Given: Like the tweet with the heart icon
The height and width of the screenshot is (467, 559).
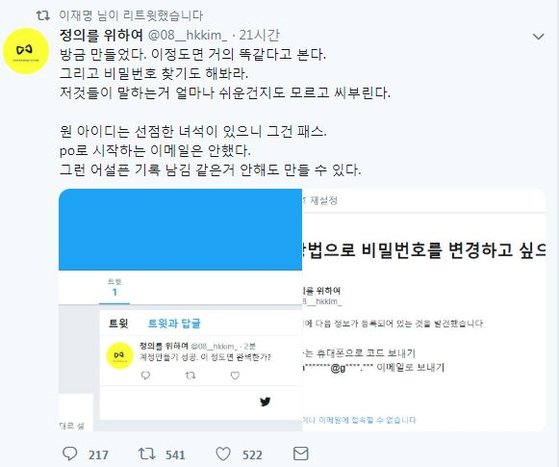Looking at the screenshot, I should pos(223,454).
